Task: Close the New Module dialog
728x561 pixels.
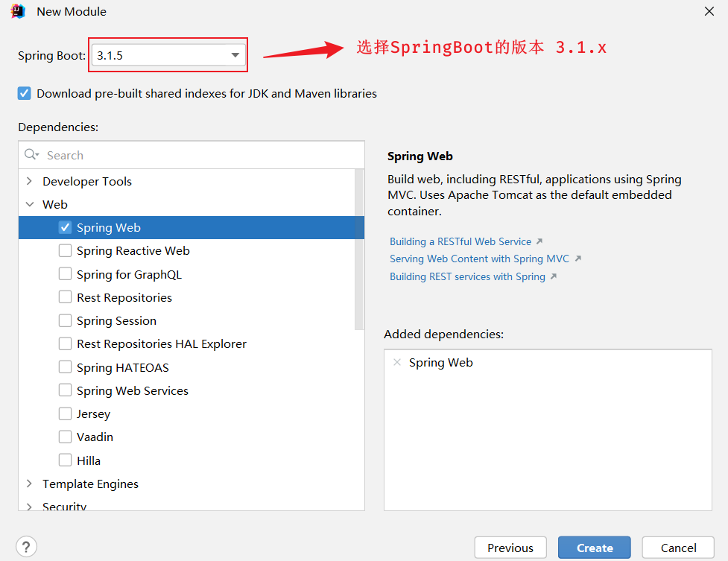Action: (709, 11)
